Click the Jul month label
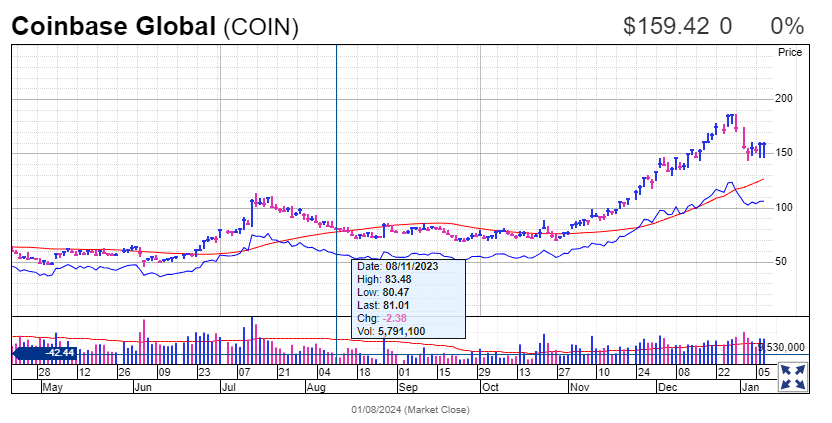Screen dimensions: 832x423 (x=228, y=385)
